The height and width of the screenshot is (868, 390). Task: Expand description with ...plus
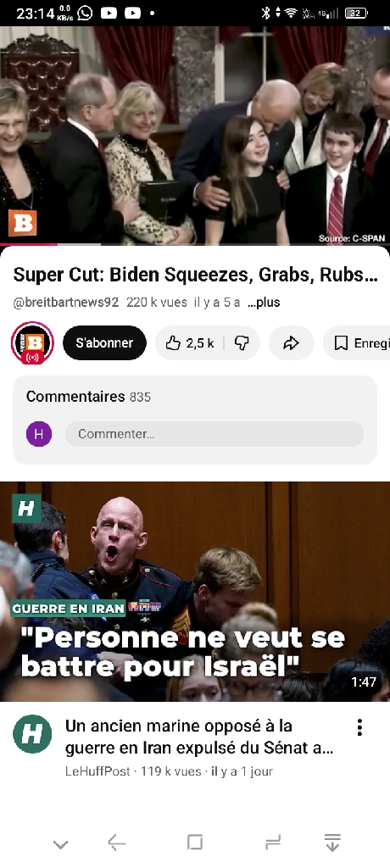pyautogui.click(x=264, y=303)
